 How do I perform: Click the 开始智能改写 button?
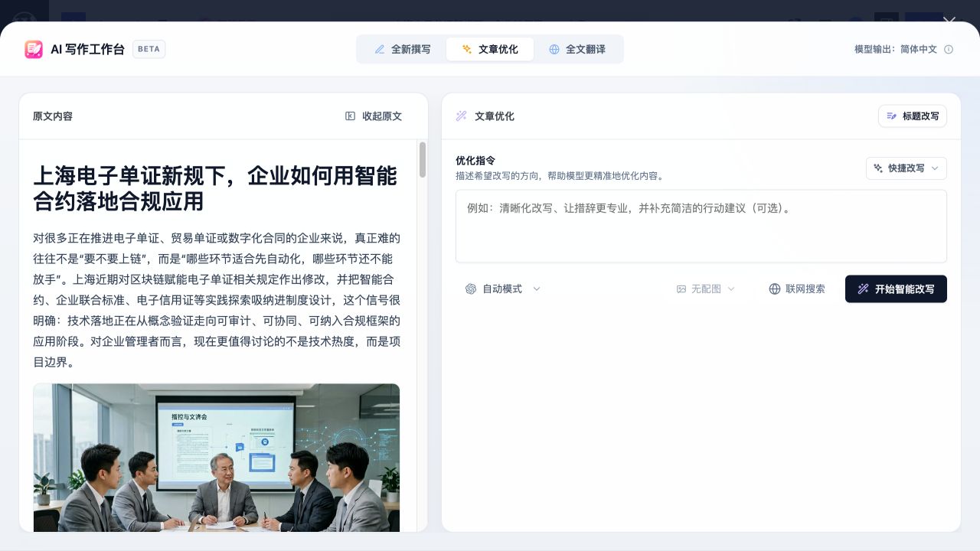coord(896,289)
